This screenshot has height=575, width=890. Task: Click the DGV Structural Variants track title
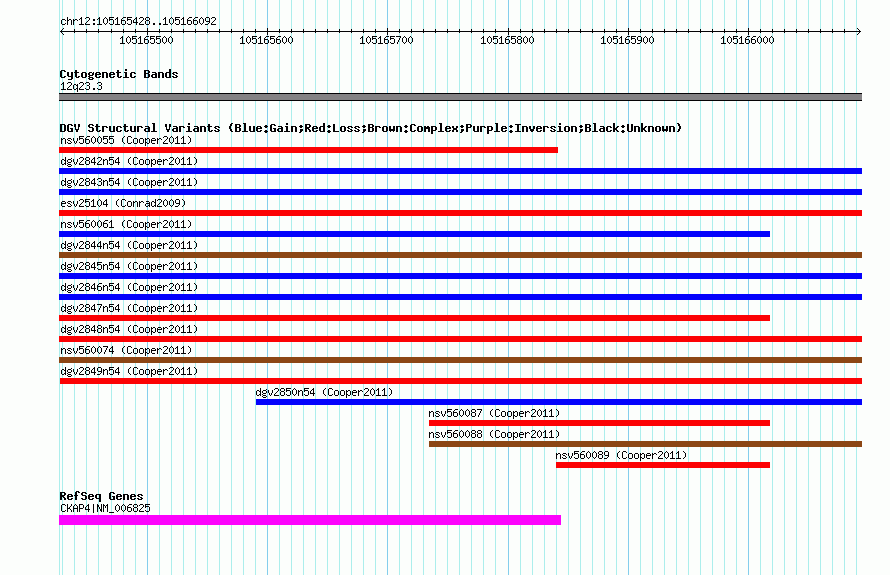click(370, 128)
